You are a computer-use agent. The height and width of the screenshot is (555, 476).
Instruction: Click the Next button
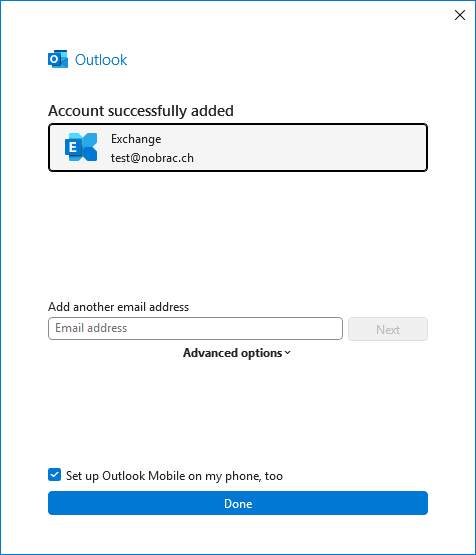coord(388,329)
